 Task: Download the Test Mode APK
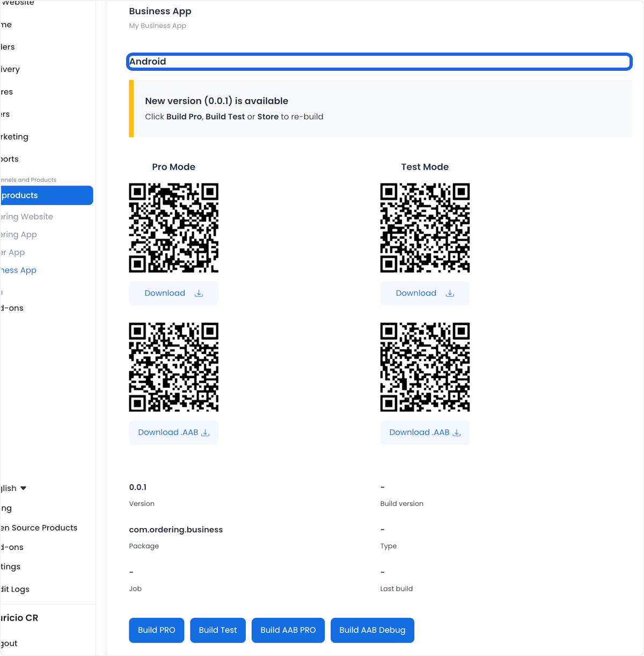tap(425, 293)
